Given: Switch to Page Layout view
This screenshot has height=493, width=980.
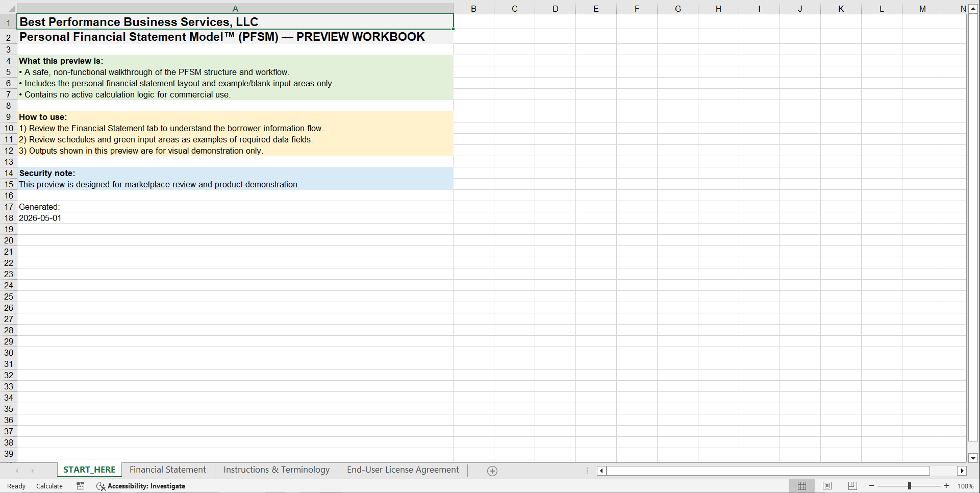Looking at the screenshot, I should click(x=827, y=486).
